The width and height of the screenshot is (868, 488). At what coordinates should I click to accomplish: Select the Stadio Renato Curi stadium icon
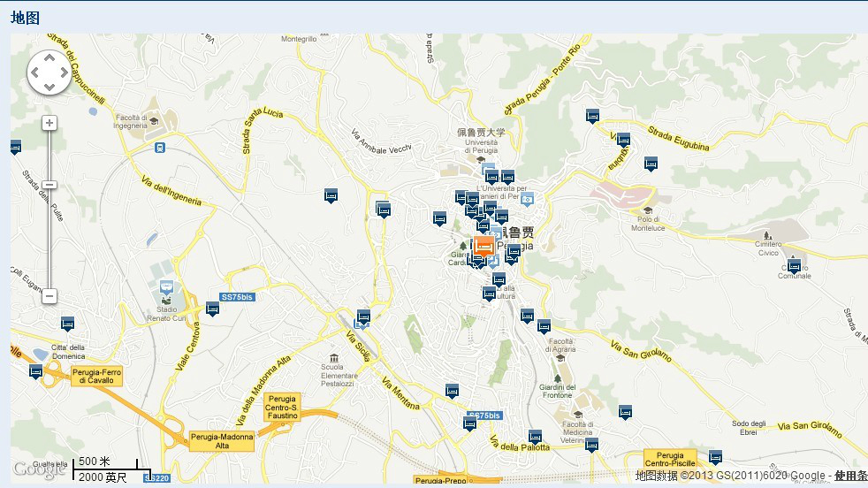click(165, 288)
